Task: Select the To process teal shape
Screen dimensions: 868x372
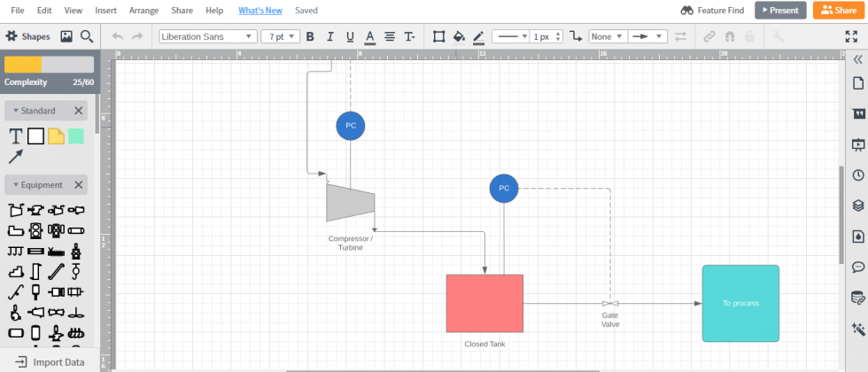Action: click(740, 303)
